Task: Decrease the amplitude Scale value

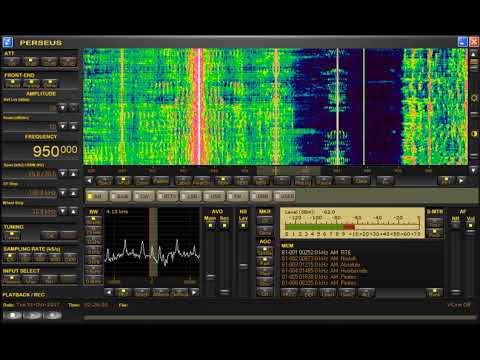Action: point(62,126)
